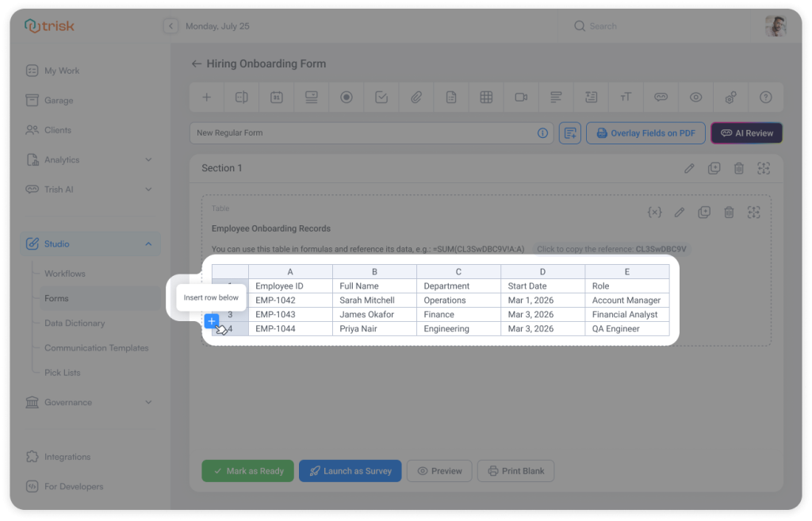The image size is (812, 521).
Task: Insert a table using the grid icon
Action: (485, 97)
